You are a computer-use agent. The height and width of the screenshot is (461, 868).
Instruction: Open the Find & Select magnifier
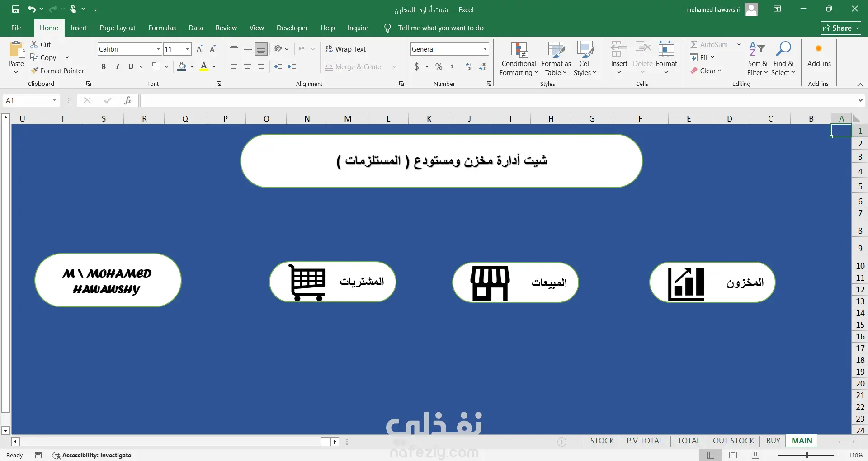pyautogui.click(x=783, y=50)
